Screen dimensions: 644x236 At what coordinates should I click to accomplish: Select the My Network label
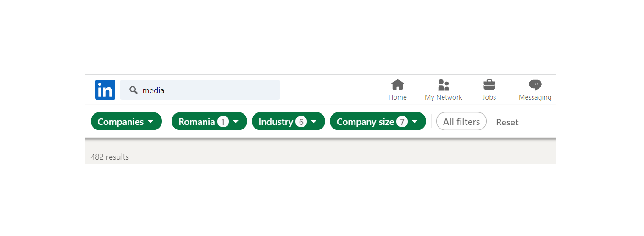coord(443,97)
